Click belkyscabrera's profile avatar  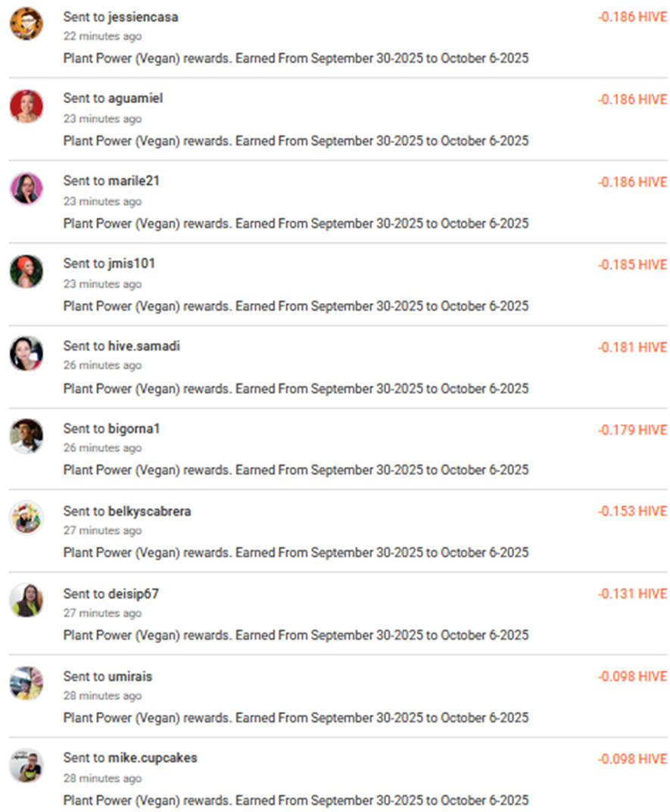[x=26, y=519]
